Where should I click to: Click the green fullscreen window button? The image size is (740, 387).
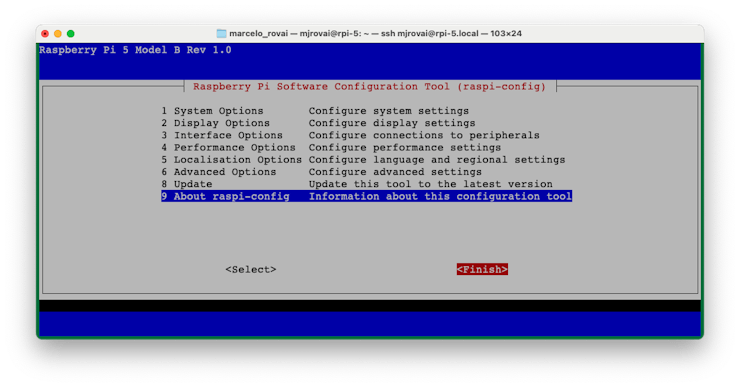[x=70, y=34]
